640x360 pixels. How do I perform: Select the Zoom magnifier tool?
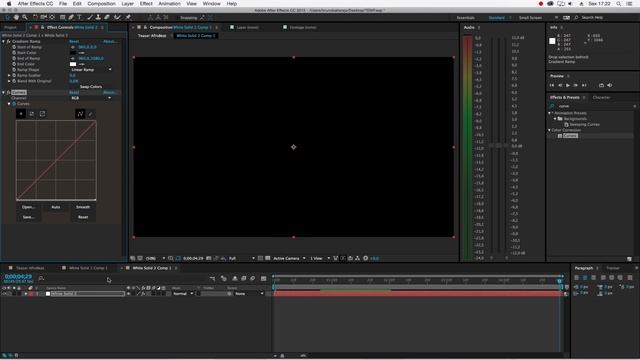click(25, 18)
